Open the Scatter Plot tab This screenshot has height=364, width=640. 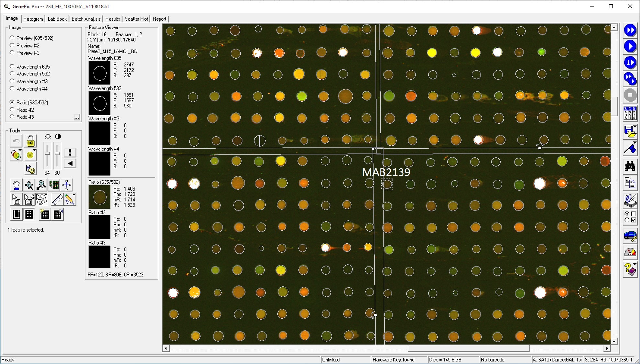pos(136,19)
